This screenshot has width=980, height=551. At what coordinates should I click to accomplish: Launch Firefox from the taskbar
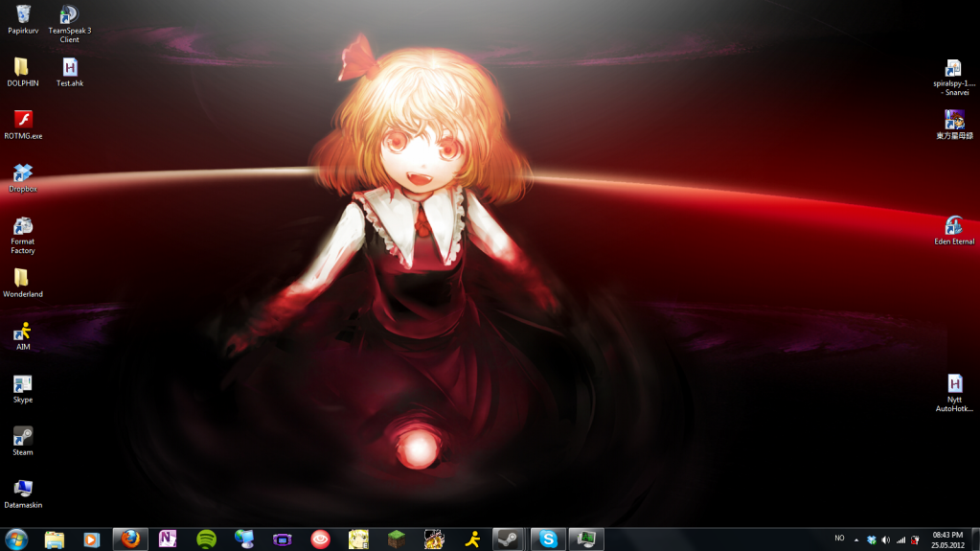pos(130,539)
